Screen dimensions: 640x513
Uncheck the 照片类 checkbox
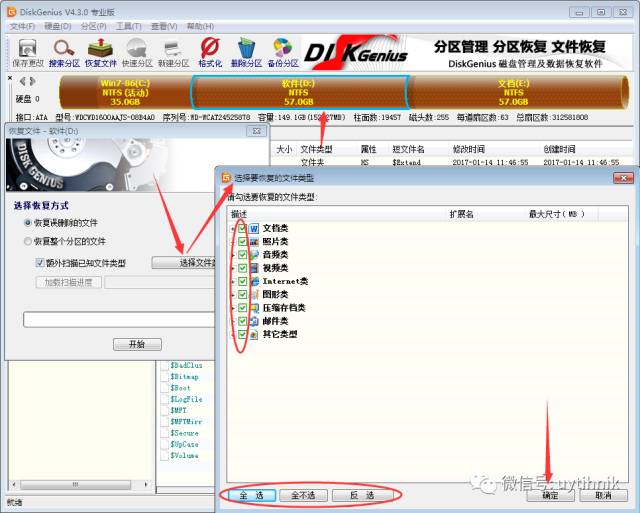[x=242, y=242]
